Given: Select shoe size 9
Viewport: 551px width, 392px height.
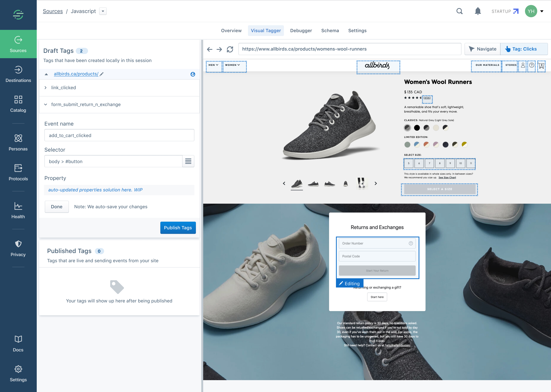Looking at the screenshot, I should [x=450, y=163].
